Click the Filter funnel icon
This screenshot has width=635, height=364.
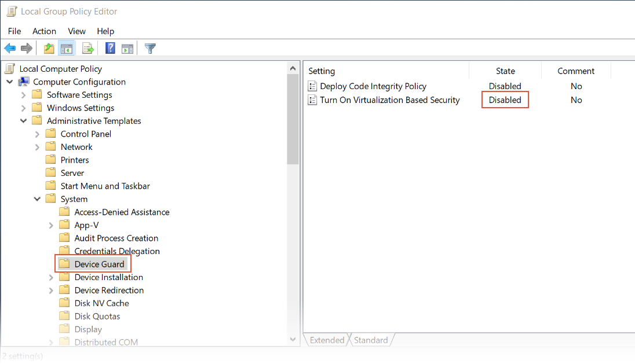click(150, 49)
